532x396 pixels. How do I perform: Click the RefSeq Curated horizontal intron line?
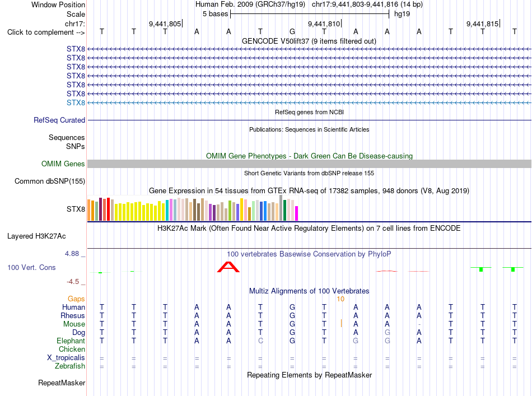(x=309, y=120)
